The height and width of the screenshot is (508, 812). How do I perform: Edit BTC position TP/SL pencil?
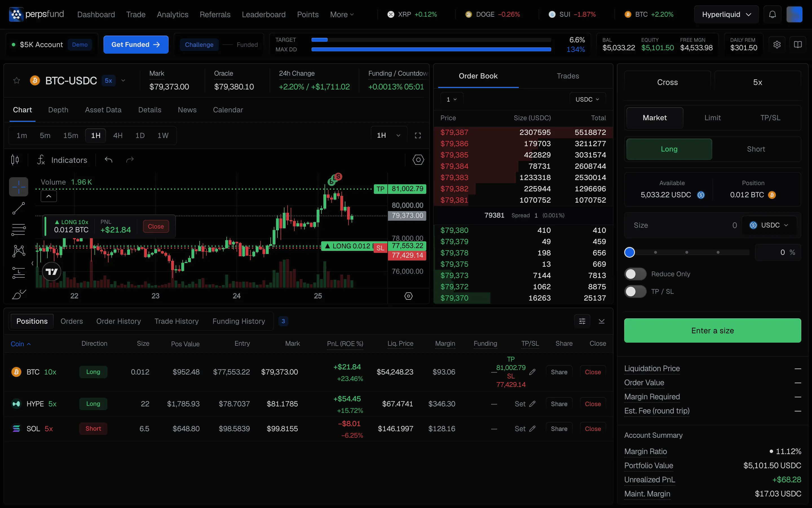coord(532,372)
